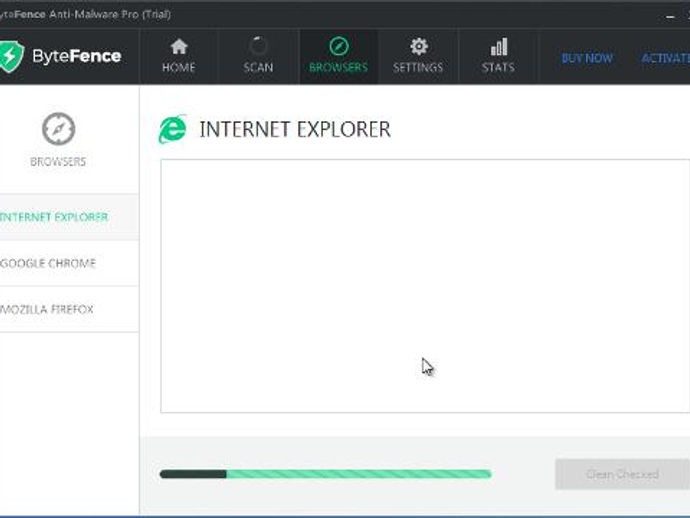Open the HOME tab label
Viewport: 690px width, 518px height.
click(179, 67)
